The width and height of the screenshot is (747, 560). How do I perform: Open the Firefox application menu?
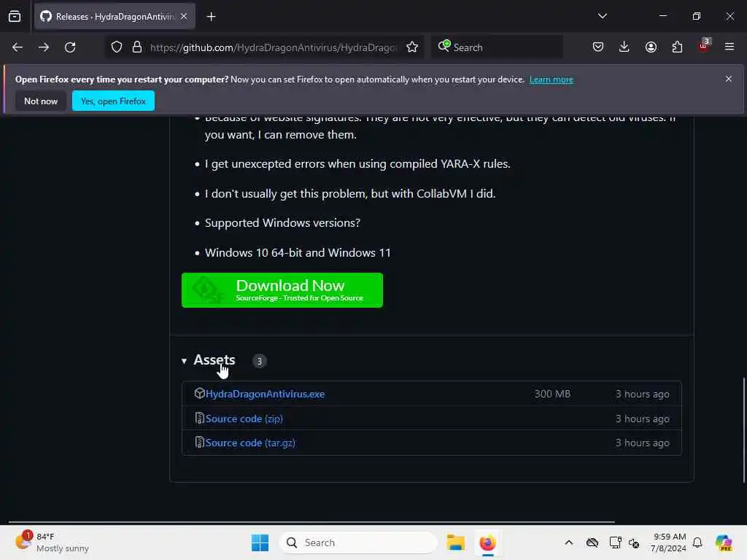[x=729, y=47]
